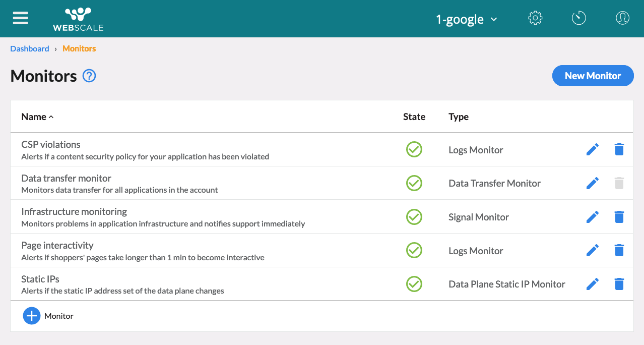Delete the CSP violations monitor

click(619, 150)
